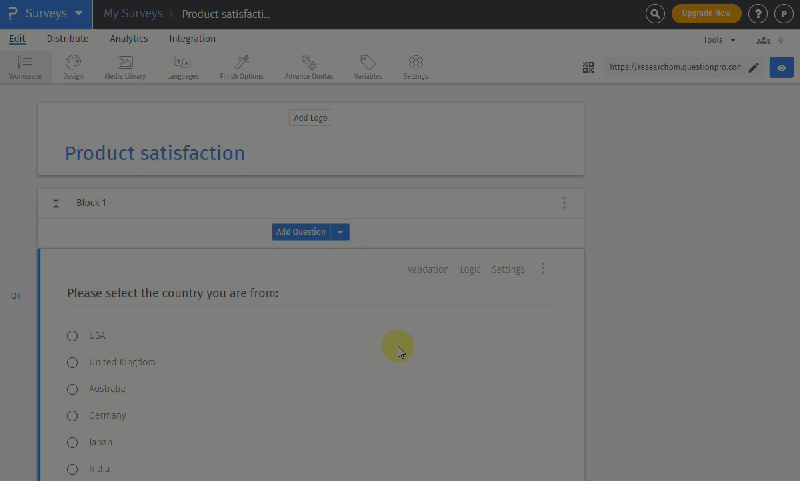The width and height of the screenshot is (800, 481).
Task: Open the profile avatar menu
Action: click(x=784, y=14)
